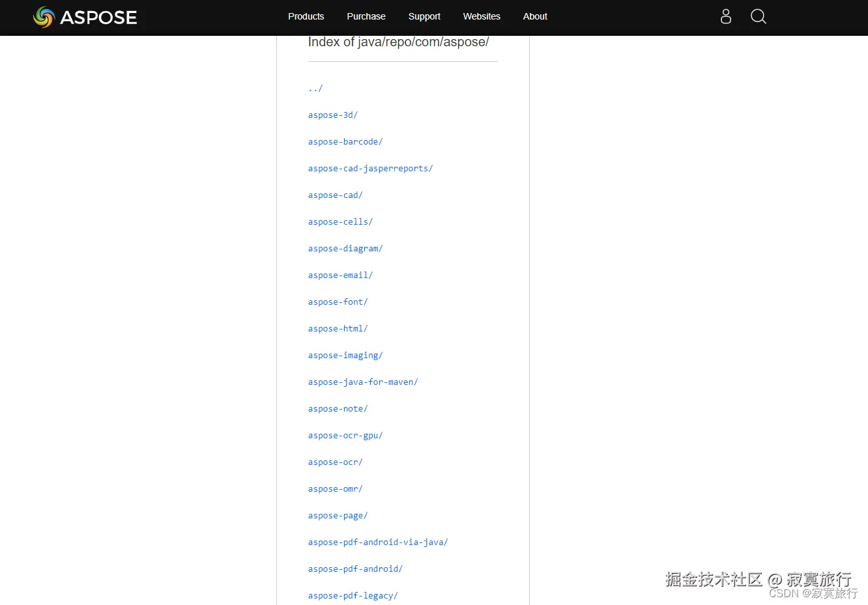Open the aspose-3d/ folder link
This screenshot has width=868, height=605.
pyautogui.click(x=333, y=115)
